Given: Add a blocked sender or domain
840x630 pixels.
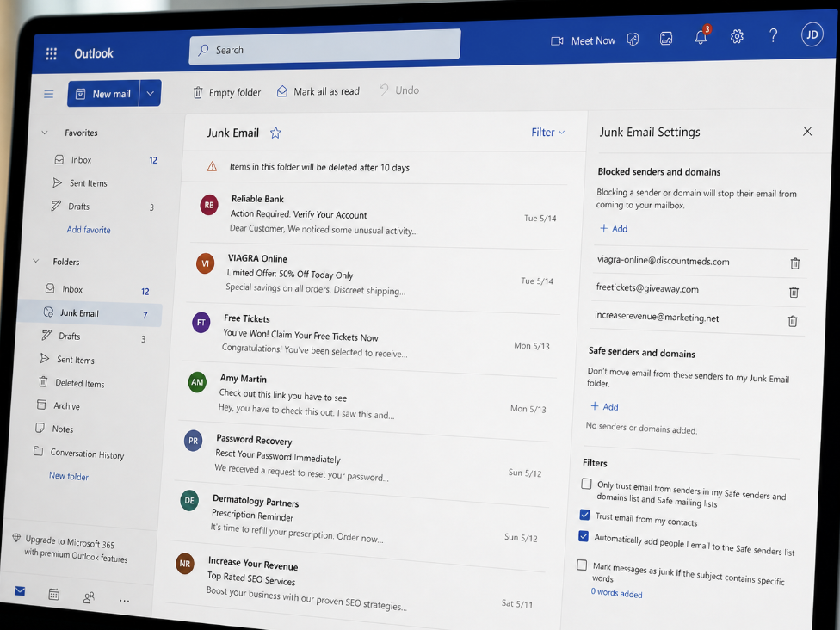Looking at the screenshot, I should point(614,228).
